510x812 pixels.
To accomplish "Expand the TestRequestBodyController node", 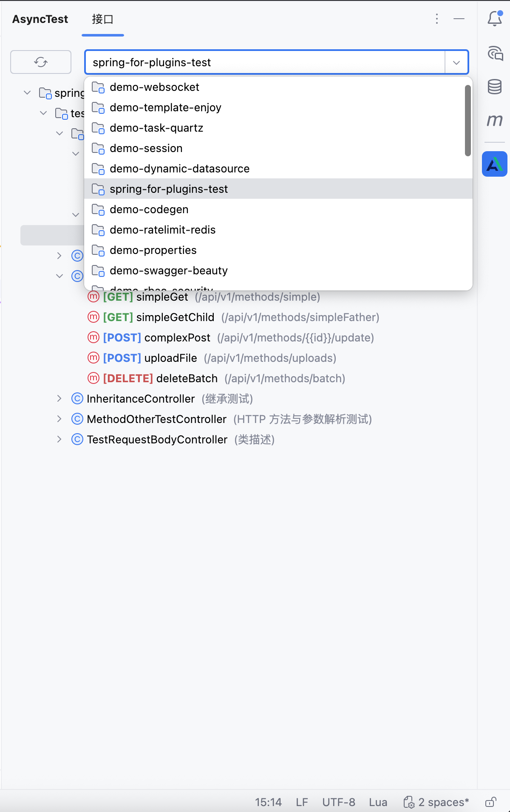I will tap(59, 439).
